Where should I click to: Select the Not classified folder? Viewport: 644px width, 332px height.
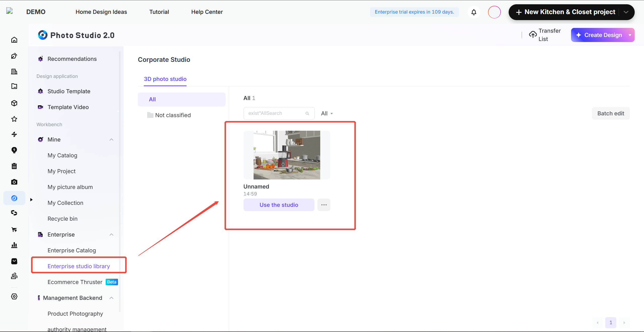169,115
